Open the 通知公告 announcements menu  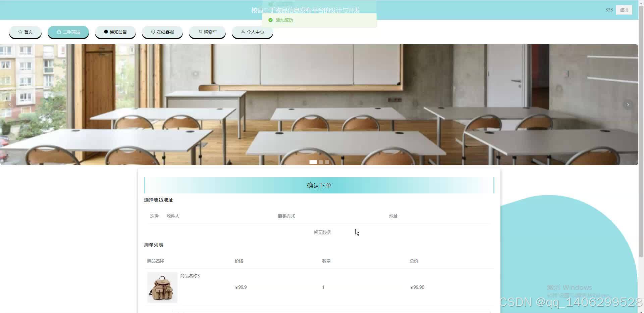(115, 32)
